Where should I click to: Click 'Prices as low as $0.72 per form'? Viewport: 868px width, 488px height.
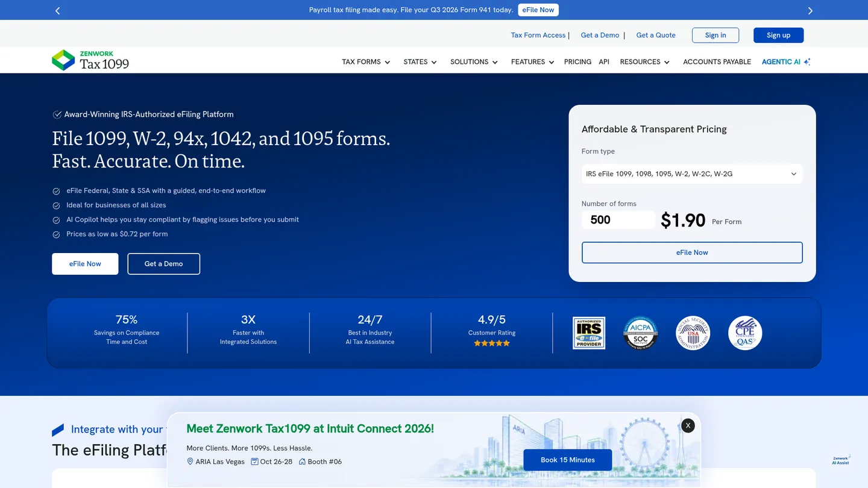[117, 234]
